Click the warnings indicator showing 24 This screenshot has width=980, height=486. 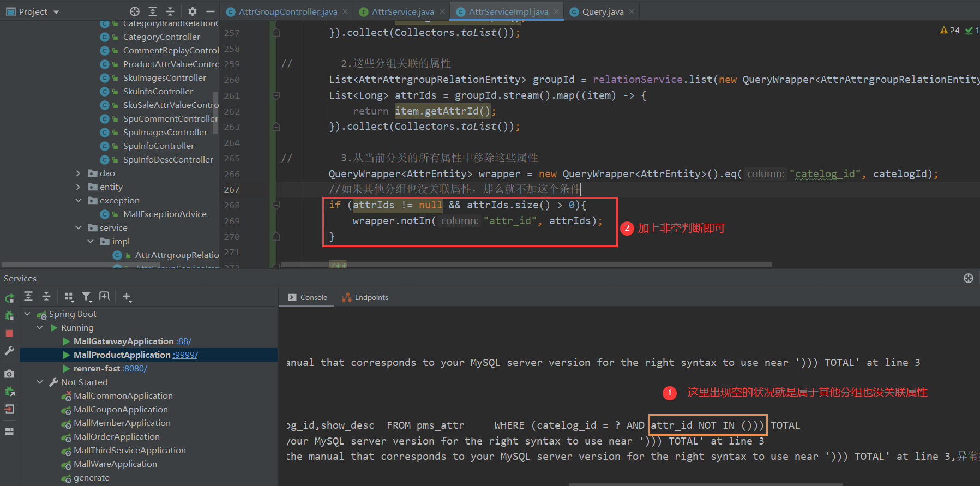[949, 31]
